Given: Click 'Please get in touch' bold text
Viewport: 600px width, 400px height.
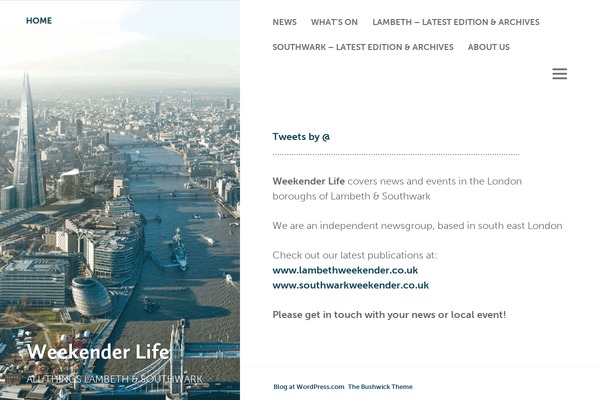Looking at the screenshot, I should point(389,315).
